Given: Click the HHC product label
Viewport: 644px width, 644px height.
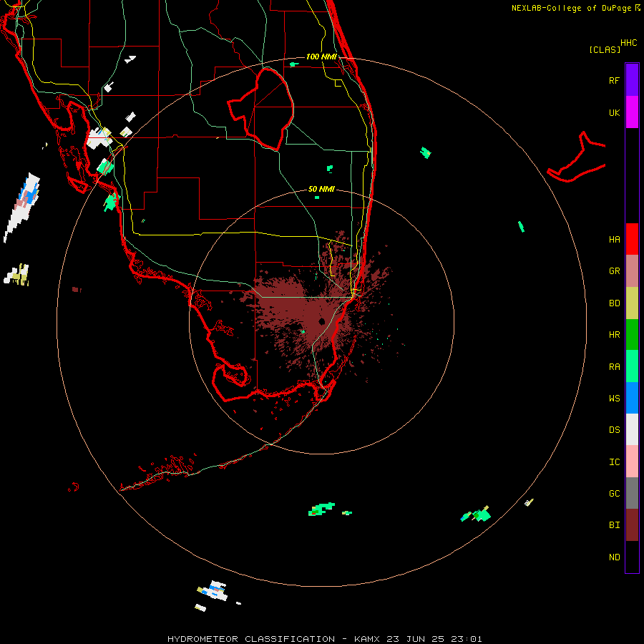Looking at the screenshot, I should point(628,43).
